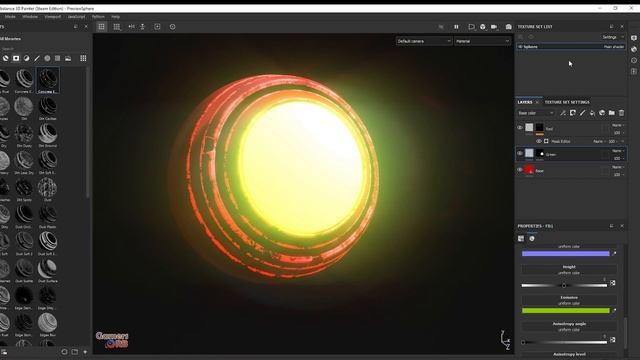The image size is (640, 360).
Task: Open the Help menu
Action: point(116,17)
